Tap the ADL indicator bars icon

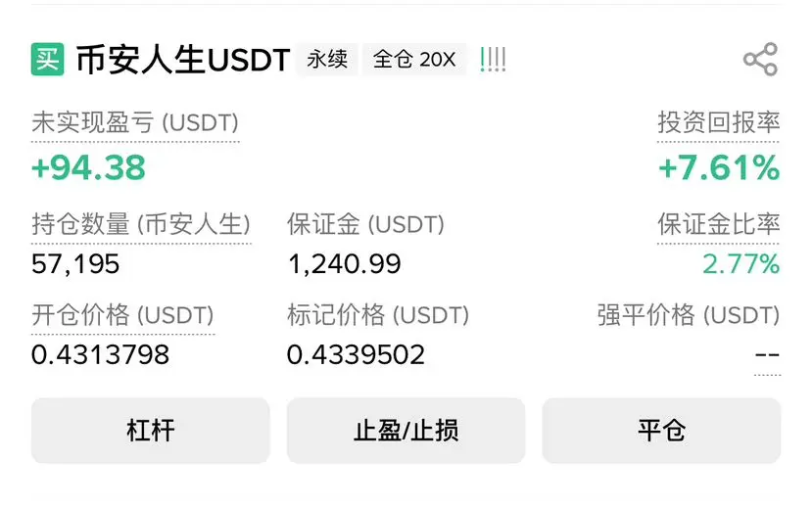coord(493,60)
